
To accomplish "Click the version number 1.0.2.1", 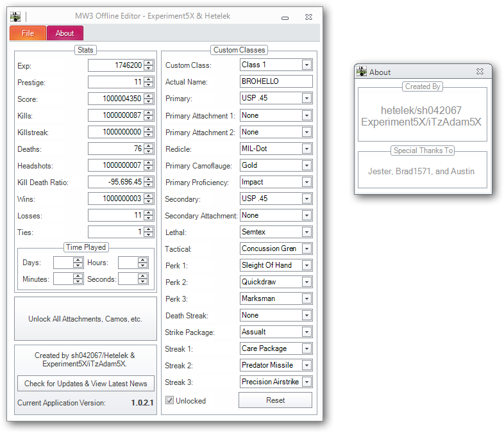I will (142, 403).
